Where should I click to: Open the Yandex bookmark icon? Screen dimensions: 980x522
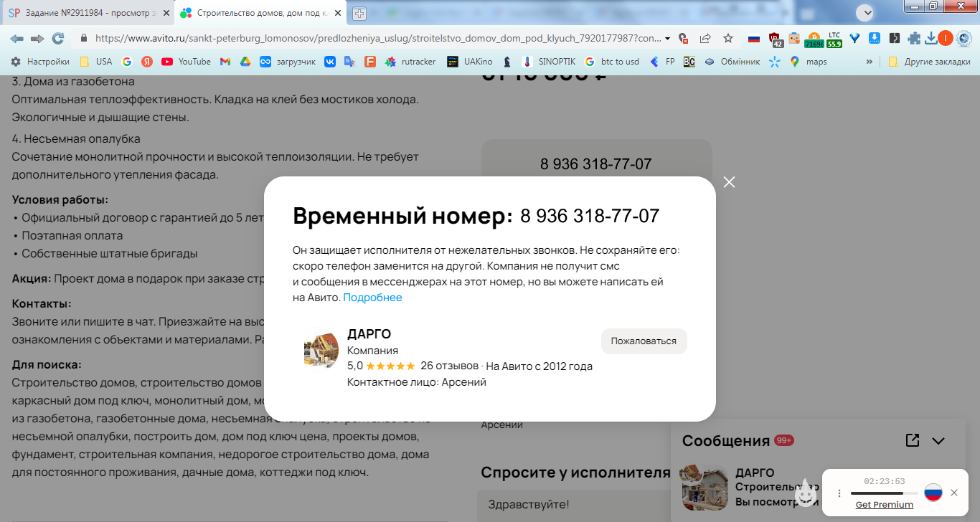[146, 62]
